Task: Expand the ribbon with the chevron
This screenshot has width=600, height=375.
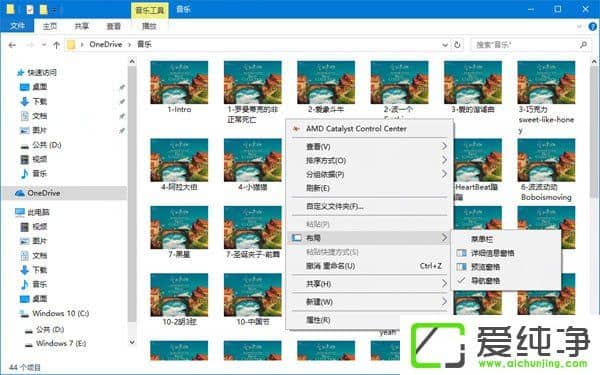Action: (579, 26)
